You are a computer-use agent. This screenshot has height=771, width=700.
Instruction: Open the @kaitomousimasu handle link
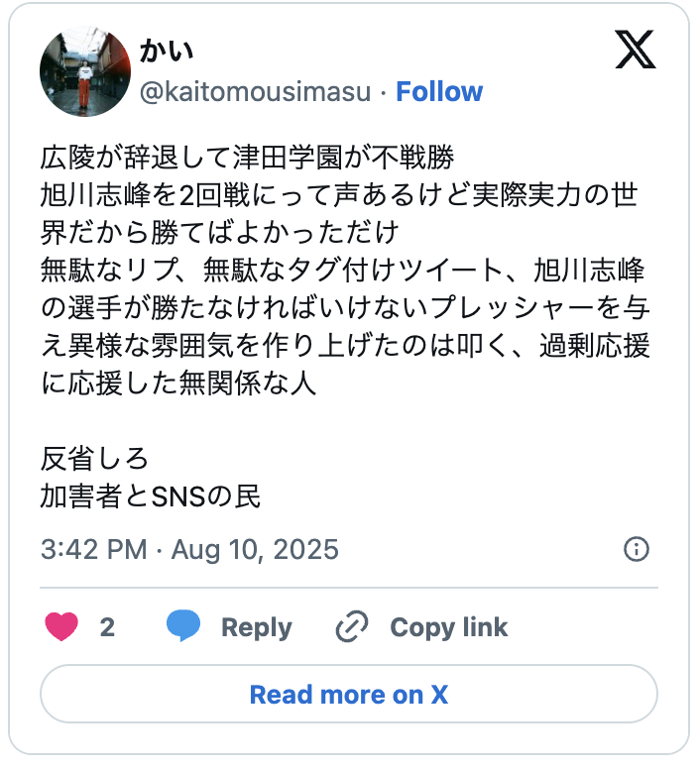pos(256,92)
